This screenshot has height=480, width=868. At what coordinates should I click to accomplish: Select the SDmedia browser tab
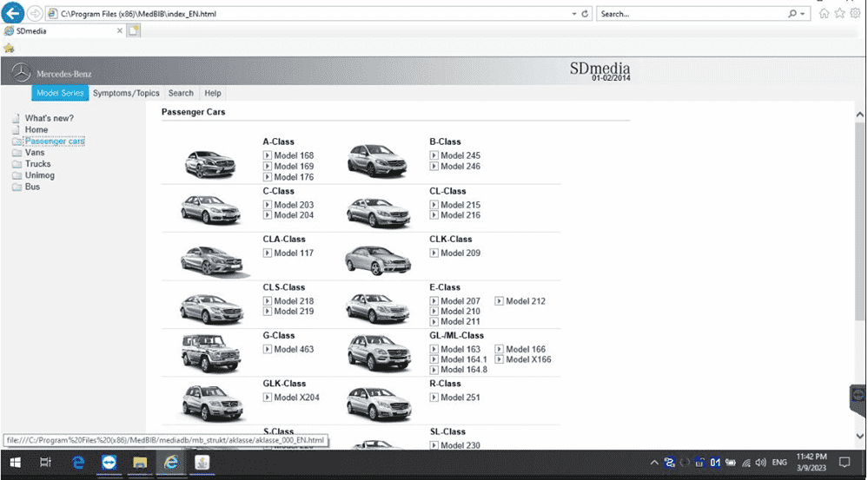click(63, 31)
